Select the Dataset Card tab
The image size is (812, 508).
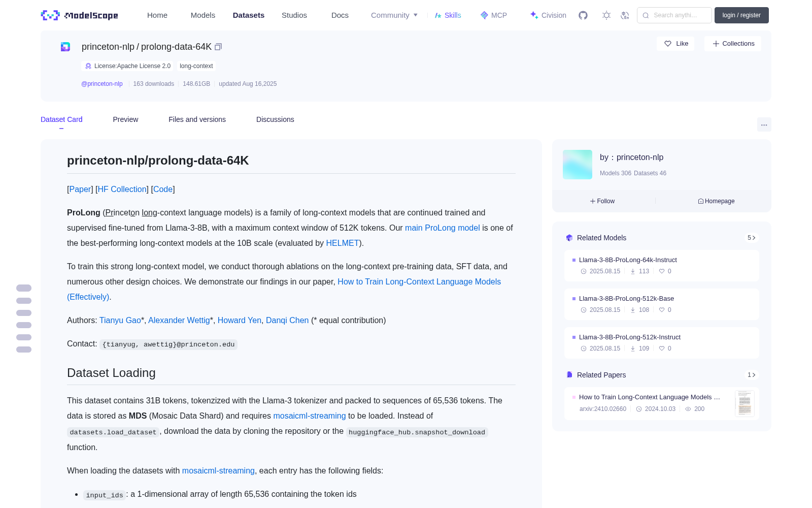tap(61, 119)
